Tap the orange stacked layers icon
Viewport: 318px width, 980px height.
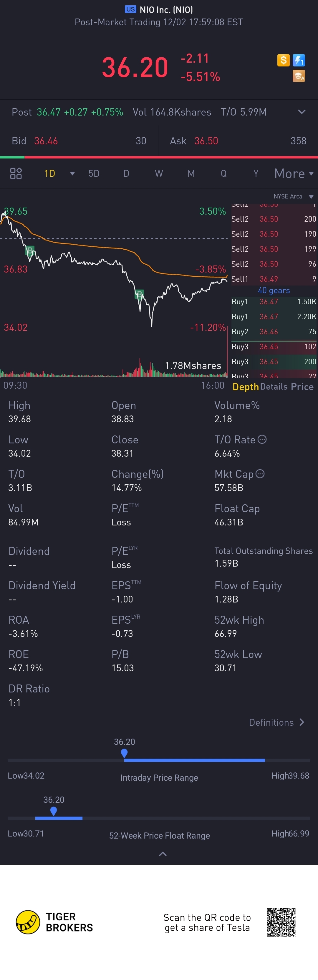[299, 76]
